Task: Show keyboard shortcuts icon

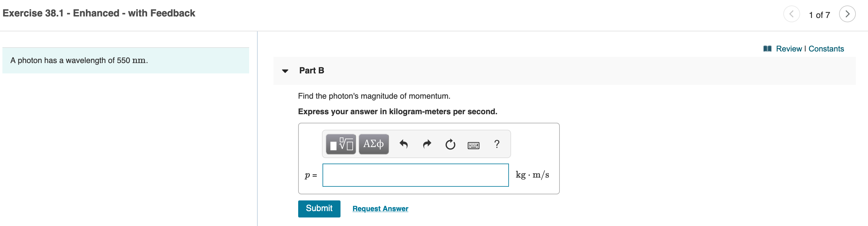Action: point(473,145)
